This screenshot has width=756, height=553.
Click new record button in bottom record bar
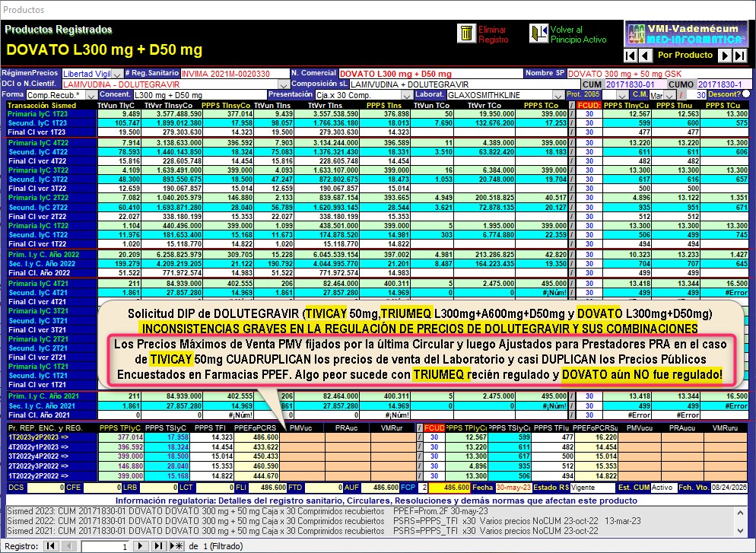tap(176, 546)
